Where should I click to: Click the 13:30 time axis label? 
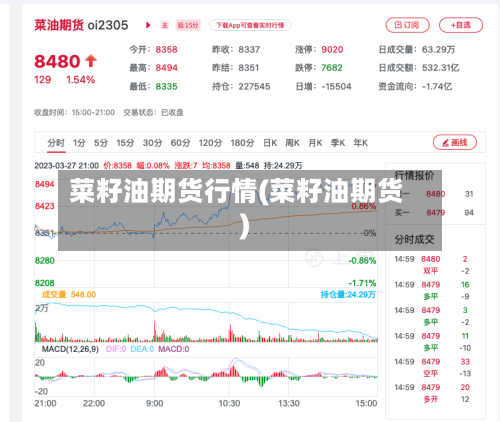289,404
